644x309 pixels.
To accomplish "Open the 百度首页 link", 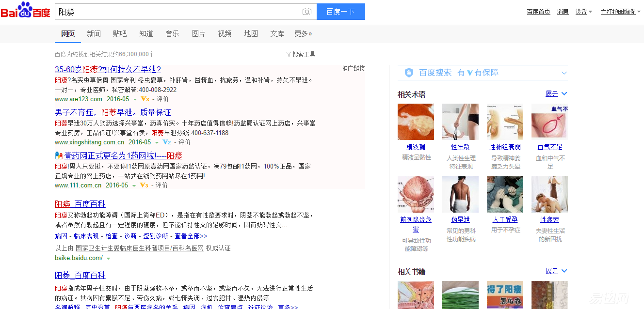I will pos(538,12).
